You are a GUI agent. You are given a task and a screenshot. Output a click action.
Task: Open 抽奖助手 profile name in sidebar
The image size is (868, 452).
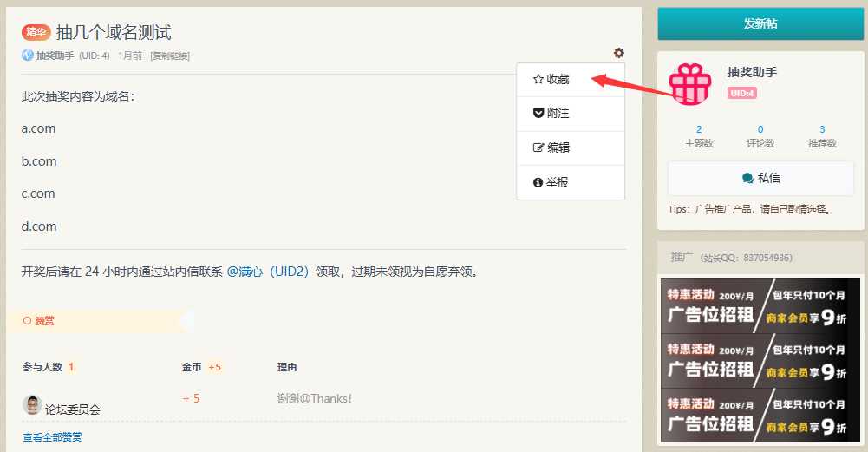click(x=752, y=72)
